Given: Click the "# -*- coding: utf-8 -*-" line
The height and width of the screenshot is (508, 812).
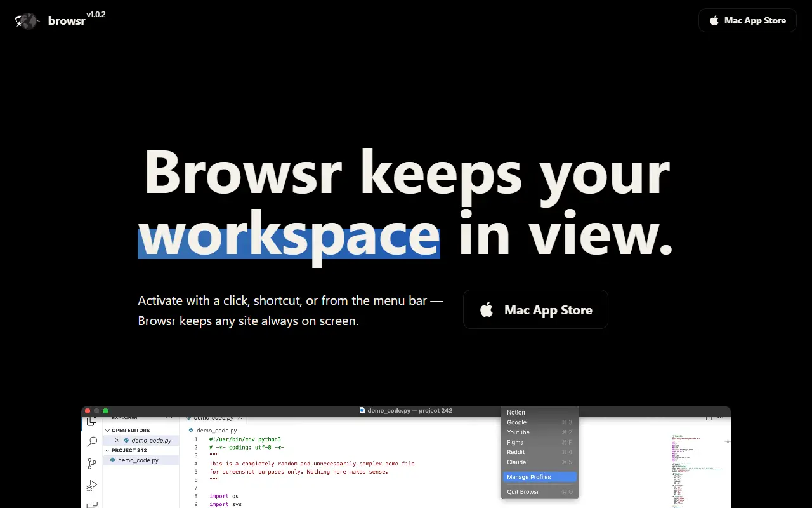Looking at the screenshot, I should coord(247,447).
